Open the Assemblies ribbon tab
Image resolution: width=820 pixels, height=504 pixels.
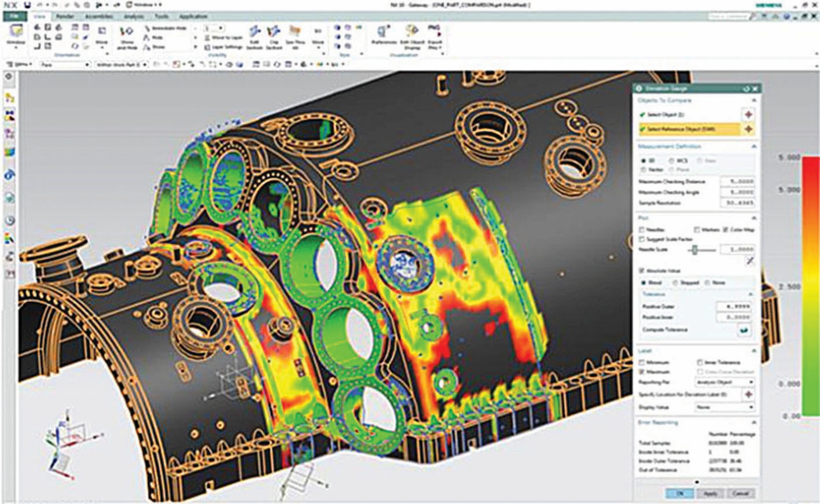pos(98,17)
